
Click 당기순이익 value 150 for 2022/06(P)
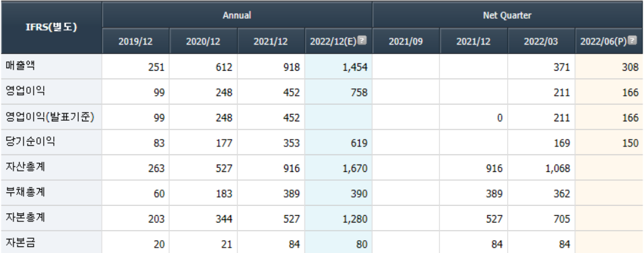(x=630, y=143)
